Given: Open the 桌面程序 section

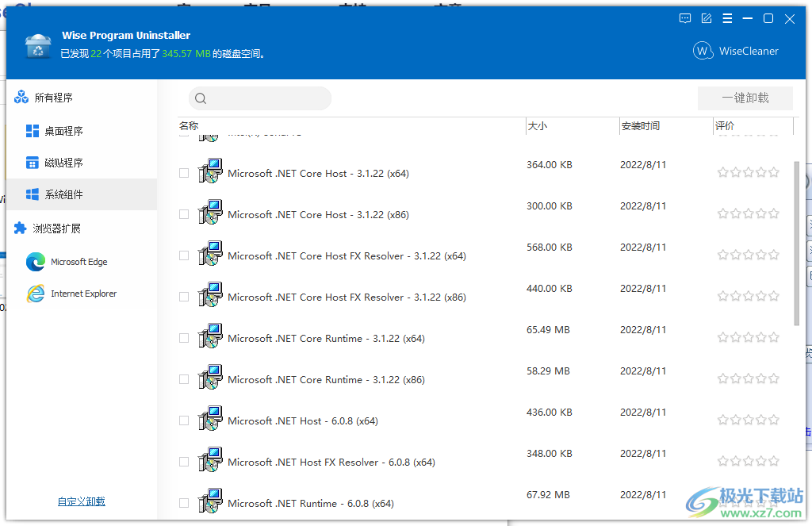Looking at the screenshot, I should (x=57, y=131).
